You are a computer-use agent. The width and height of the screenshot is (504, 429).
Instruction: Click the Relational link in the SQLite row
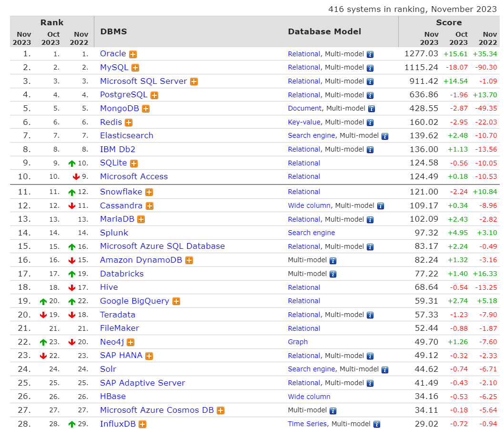point(304,163)
